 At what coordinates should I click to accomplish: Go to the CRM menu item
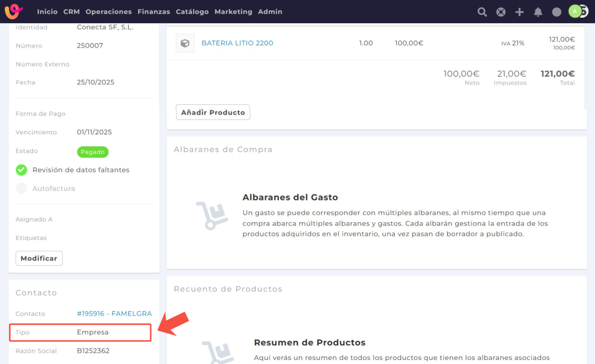tap(72, 12)
